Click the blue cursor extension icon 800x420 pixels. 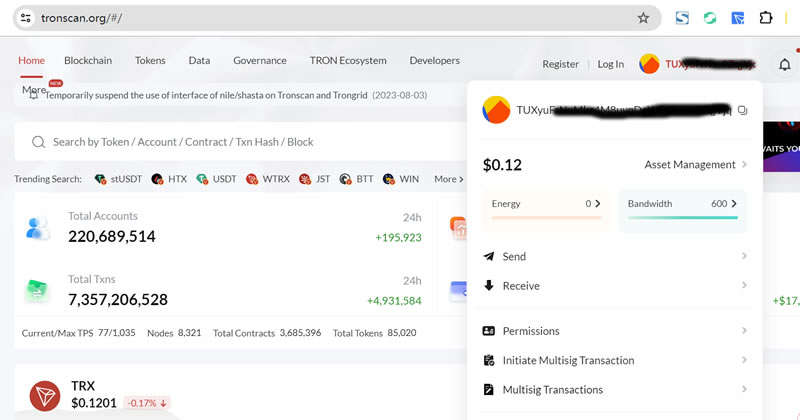tap(738, 18)
